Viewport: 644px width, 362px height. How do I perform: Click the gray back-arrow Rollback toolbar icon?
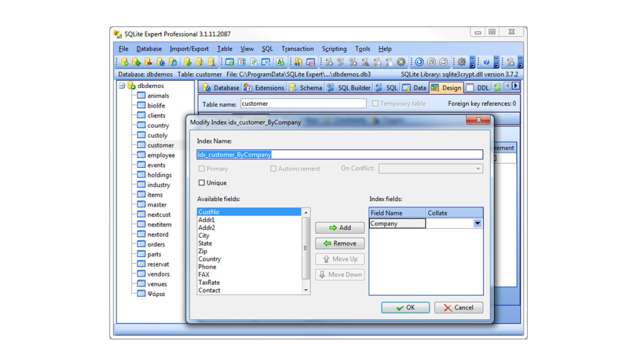tap(443, 62)
